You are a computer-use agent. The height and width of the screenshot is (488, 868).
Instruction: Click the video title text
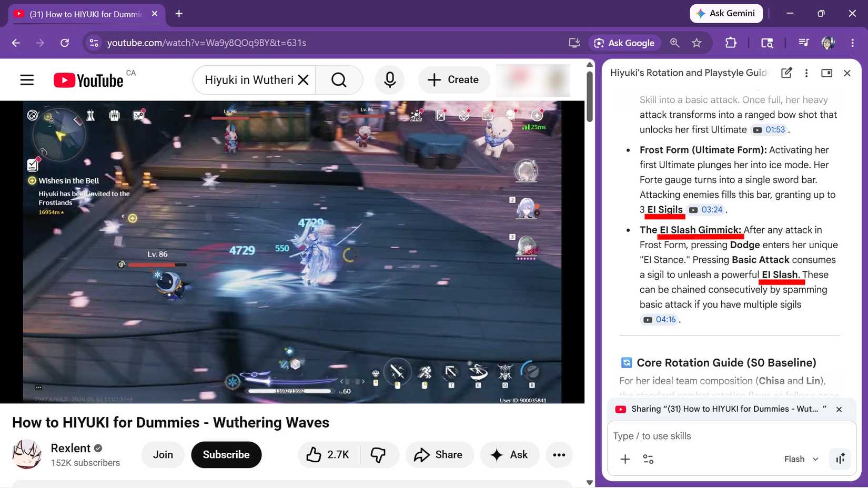click(170, 423)
